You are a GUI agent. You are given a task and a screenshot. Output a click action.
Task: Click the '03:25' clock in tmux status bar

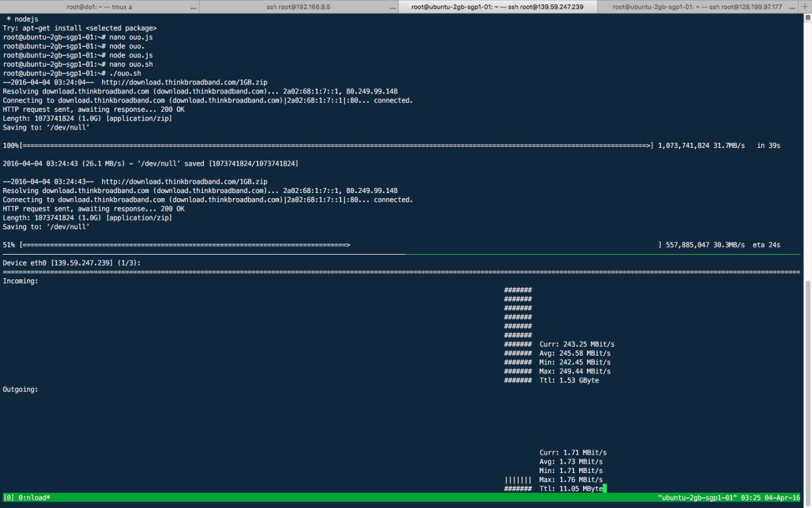(750, 498)
